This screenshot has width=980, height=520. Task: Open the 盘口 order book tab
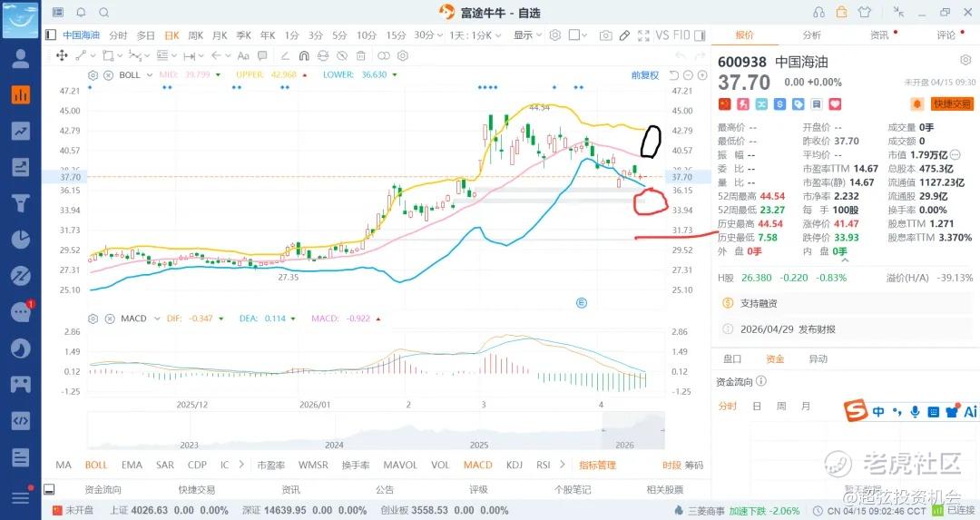coord(732,358)
